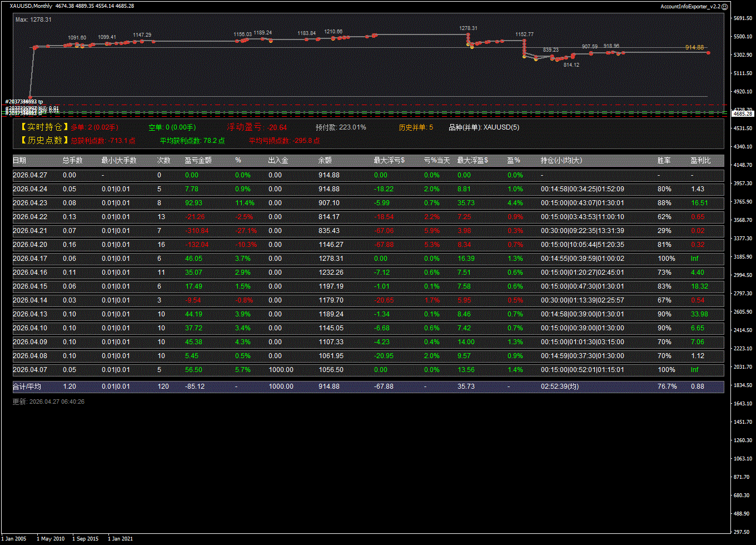Click the 1152.77 equity drop marker
This screenshot has width=756, height=545.
(524, 34)
